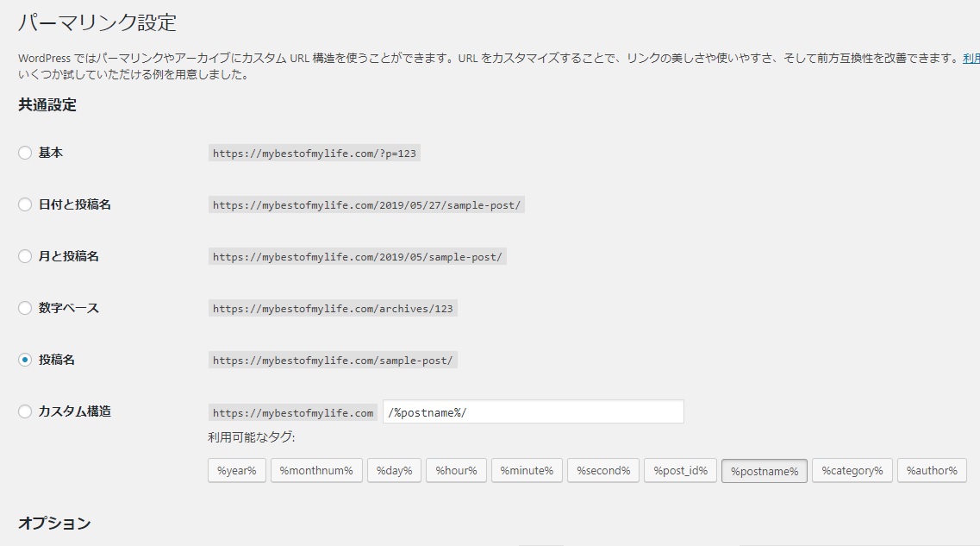
Task: Select the 基本 radio button
Action: click(x=25, y=153)
